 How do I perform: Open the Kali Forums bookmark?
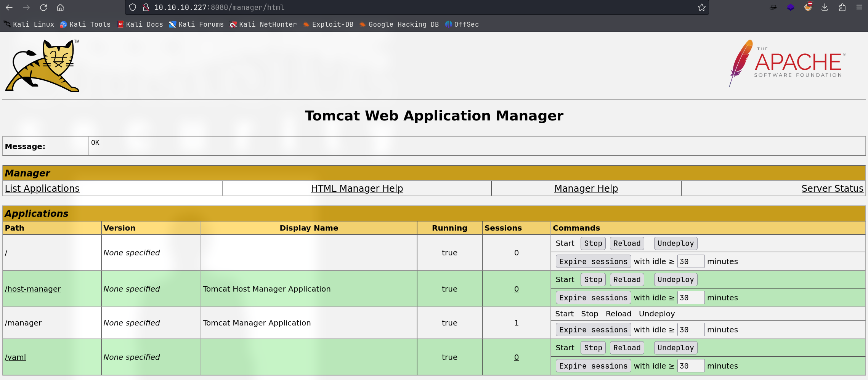click(x=196, y=24)
